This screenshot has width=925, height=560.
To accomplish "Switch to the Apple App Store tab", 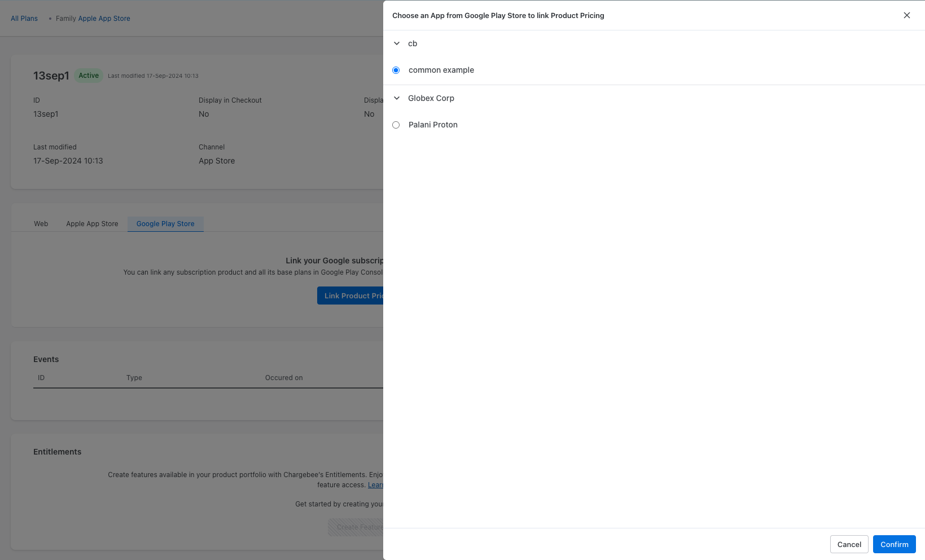I will (x=92, y=224).
